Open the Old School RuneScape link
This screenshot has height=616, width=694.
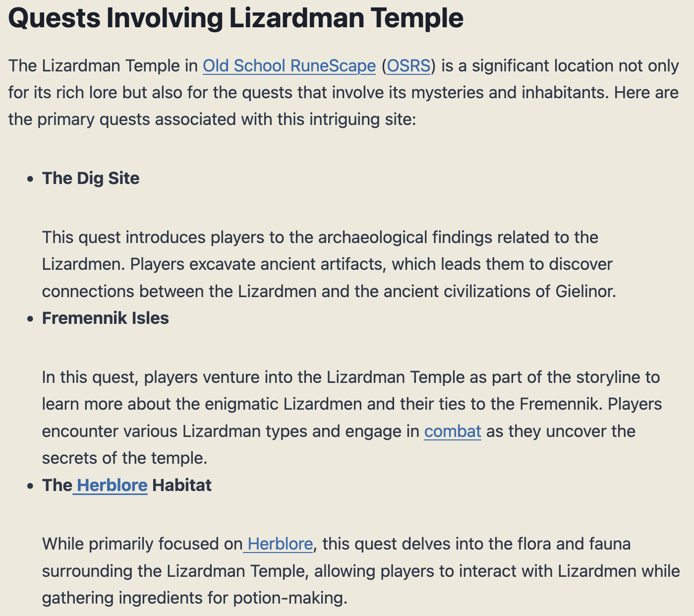point(289,66)
